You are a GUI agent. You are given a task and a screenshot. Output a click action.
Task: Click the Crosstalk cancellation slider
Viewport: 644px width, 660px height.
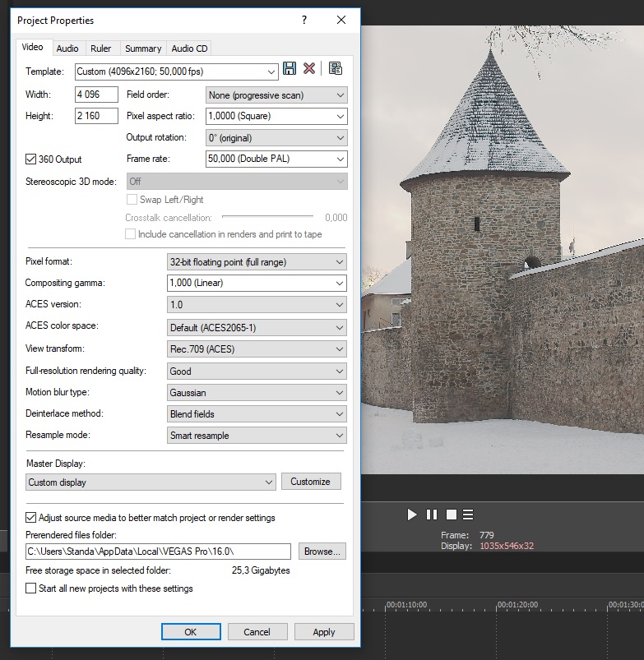point(267,217)
